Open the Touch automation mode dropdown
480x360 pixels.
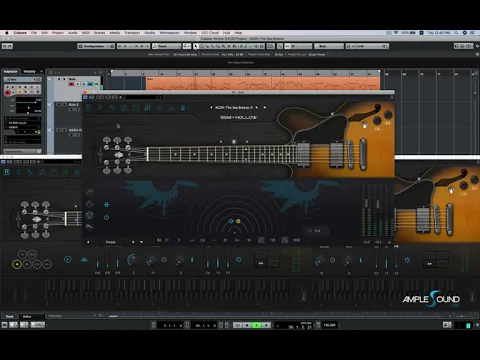[166, 46]
